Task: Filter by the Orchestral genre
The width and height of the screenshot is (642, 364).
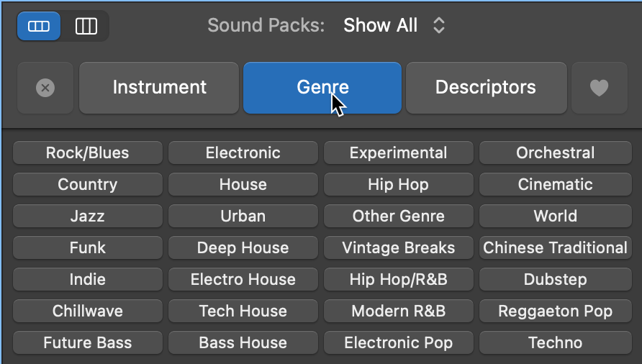Action: tap(555, 153)
